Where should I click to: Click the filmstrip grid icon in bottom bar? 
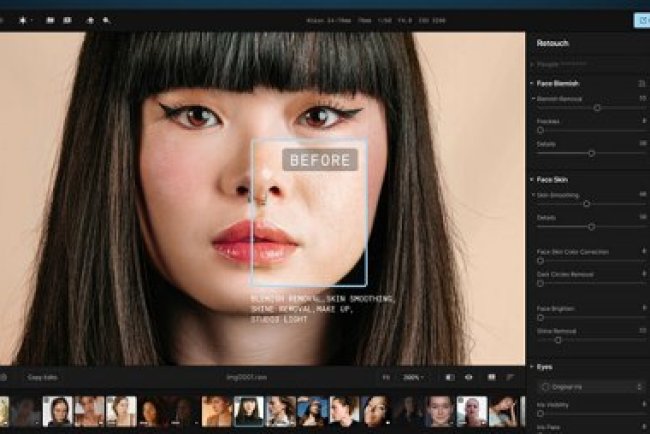click(x=492, y=377)
